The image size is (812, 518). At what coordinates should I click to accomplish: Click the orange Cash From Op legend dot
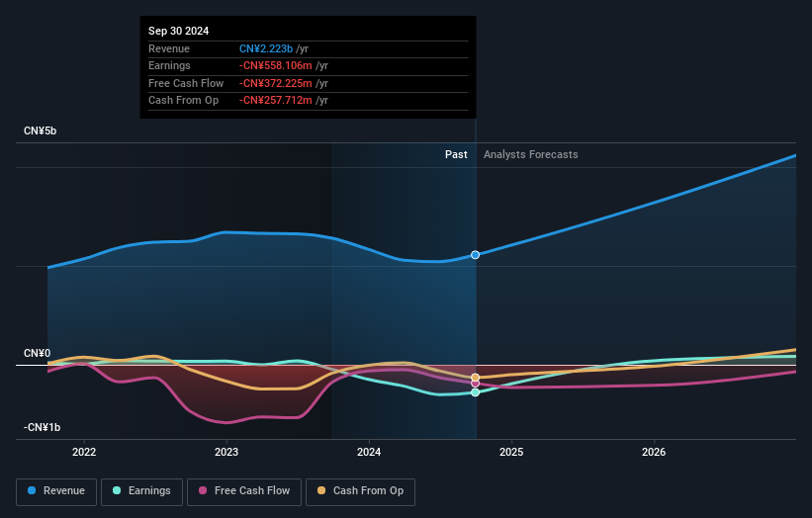[x=321, y=490]
